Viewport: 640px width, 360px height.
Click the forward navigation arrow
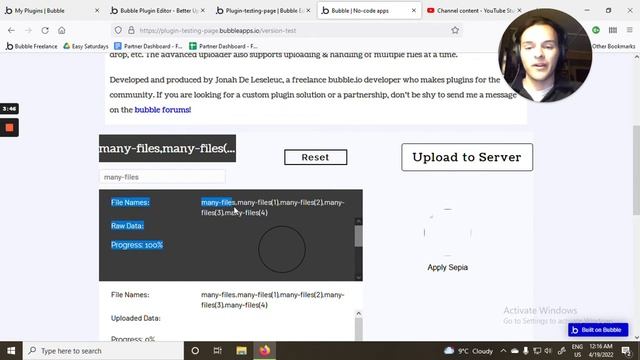28,30
